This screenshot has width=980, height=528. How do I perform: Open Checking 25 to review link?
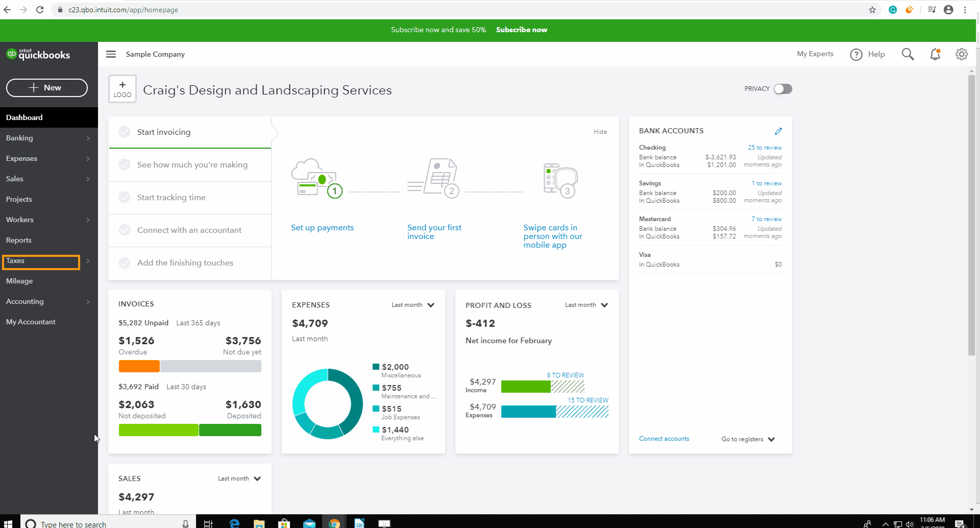click(765, 148)
